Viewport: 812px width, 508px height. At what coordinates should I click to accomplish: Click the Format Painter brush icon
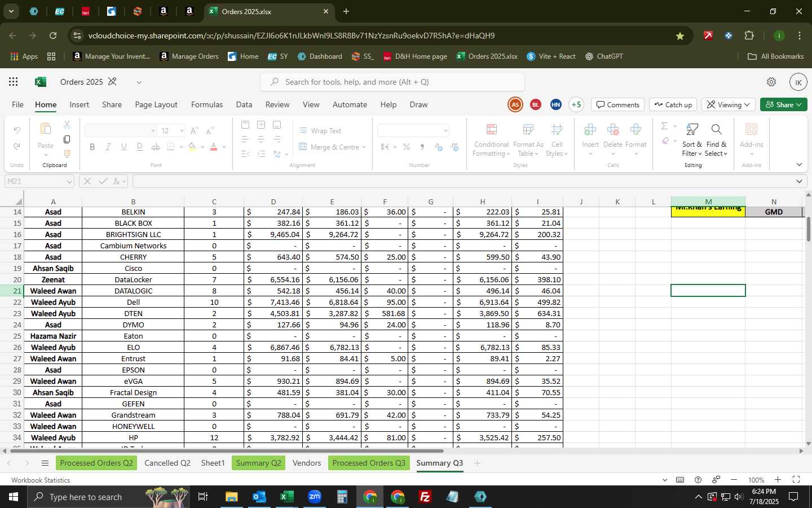pos(67,154)
